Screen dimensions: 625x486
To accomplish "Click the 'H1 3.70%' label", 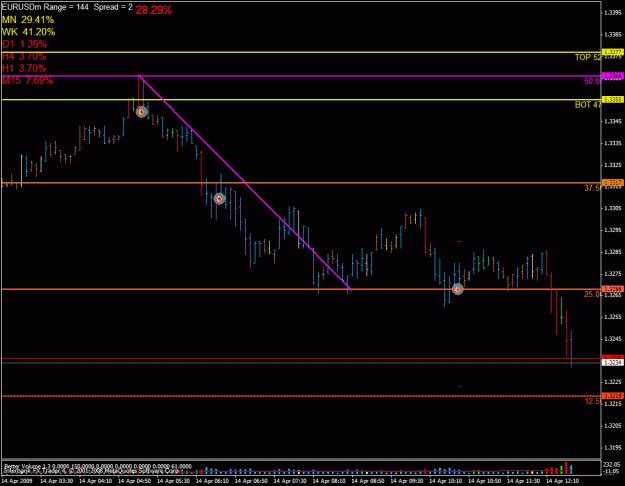I will click(24, 68).
